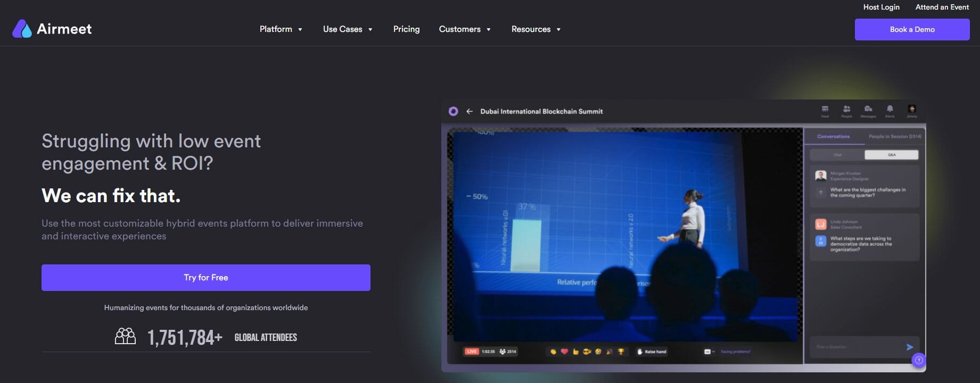The height and width of the screenshot is (383, 980).
Task: Switch to the People in Session tab
Action: click(895, 137)
